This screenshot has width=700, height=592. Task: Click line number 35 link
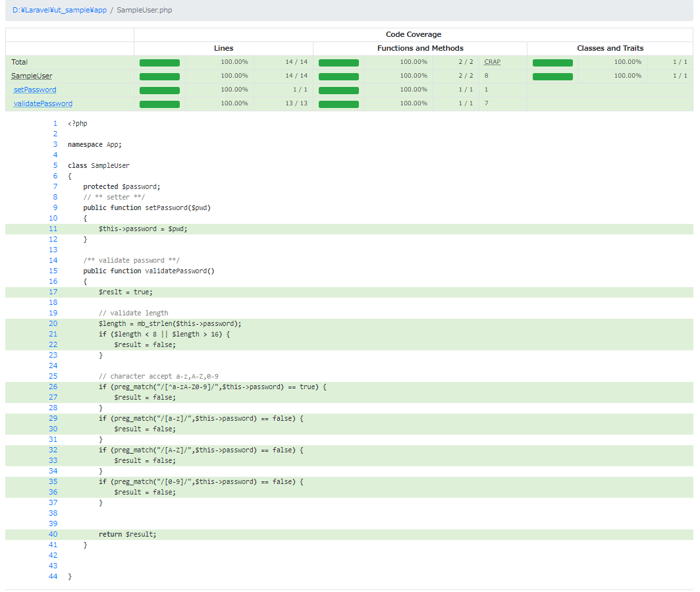point(53,482)
